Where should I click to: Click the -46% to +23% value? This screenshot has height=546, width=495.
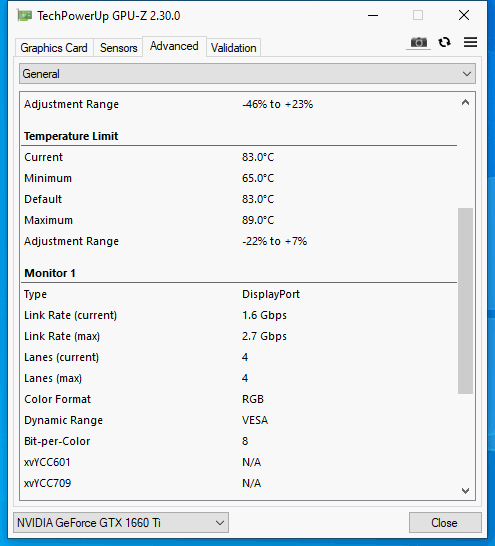click(x=277, y=104)
